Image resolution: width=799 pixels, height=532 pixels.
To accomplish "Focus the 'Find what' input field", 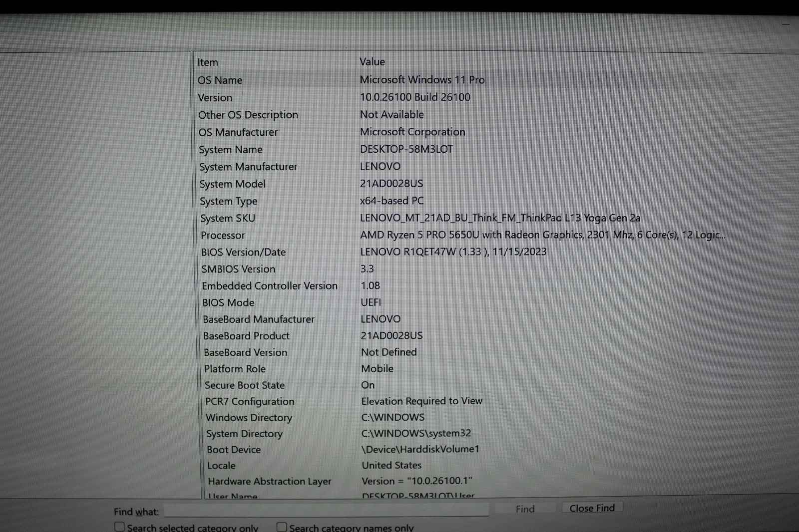I will [326, 510].
